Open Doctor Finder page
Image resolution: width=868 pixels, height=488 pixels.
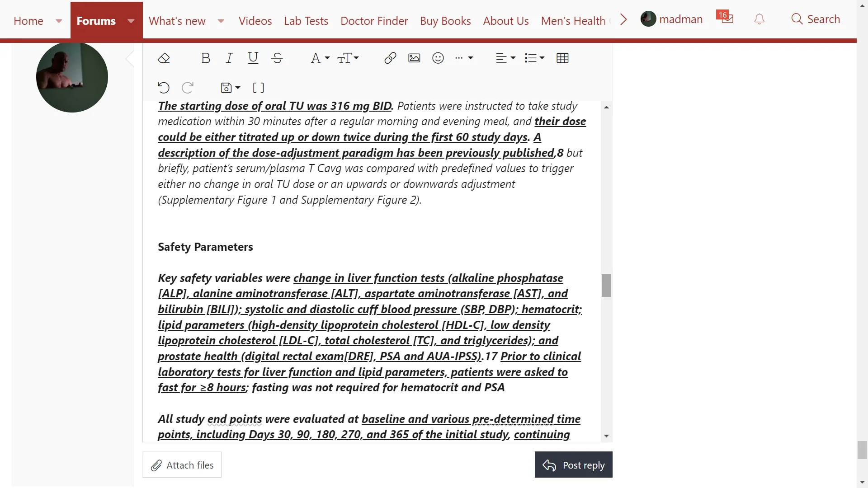374,21
